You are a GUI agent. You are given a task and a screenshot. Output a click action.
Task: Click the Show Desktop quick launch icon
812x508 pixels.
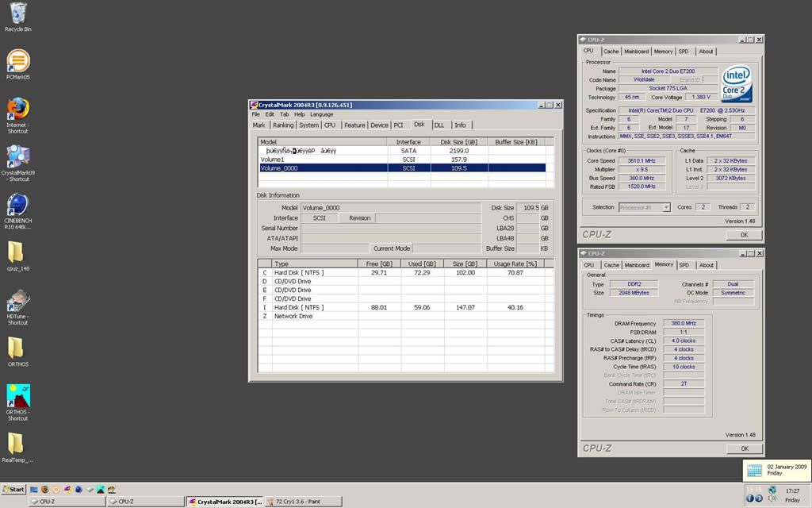tap(34, 489)
